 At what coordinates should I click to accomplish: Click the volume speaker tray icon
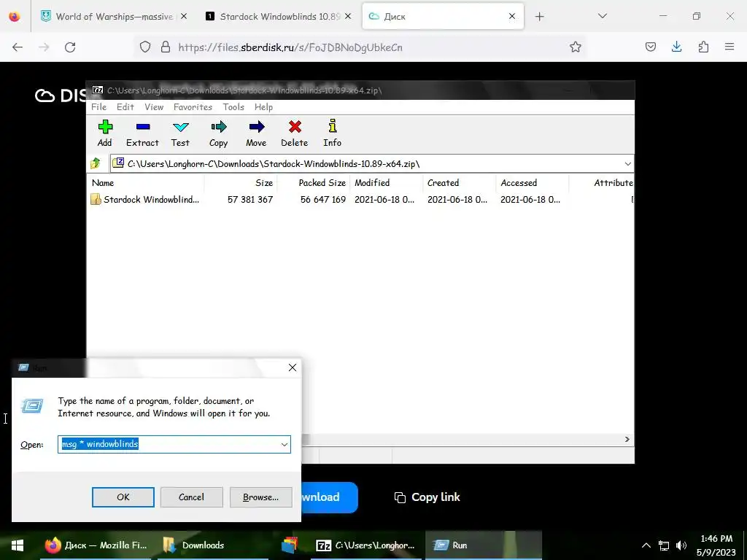[x=681, y=545]
